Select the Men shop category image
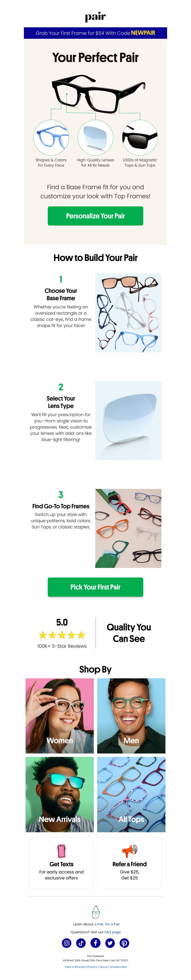The height and width of the screenshot is (980, 191). tap(131, 716)
